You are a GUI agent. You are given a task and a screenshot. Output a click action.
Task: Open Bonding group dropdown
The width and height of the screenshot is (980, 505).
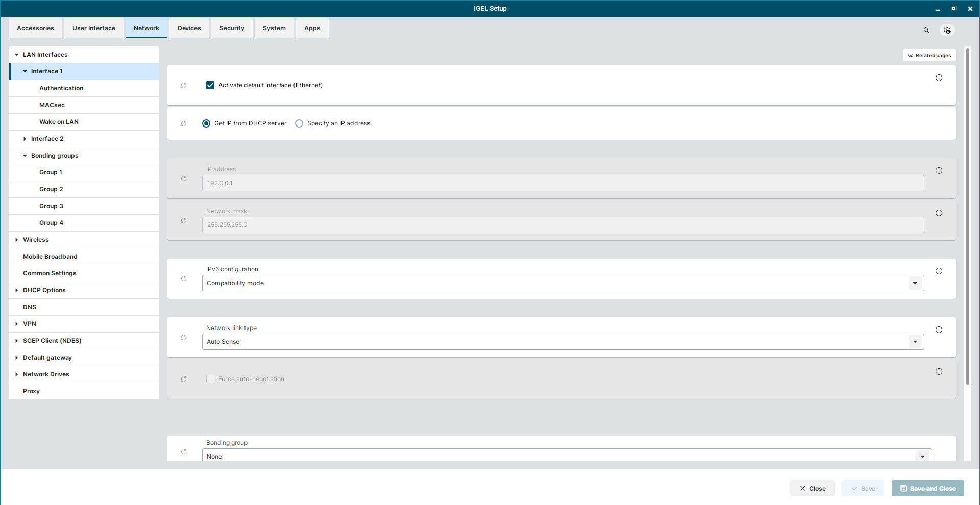pyautogui.click(x=567, y=456)
